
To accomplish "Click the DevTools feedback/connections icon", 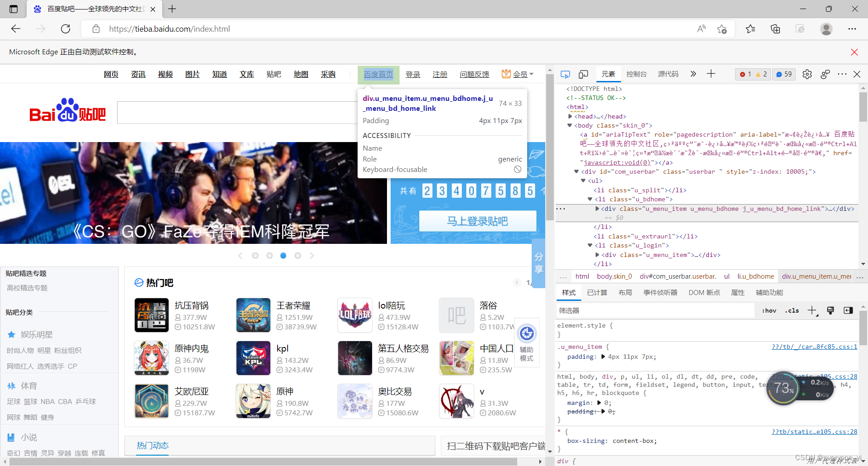I will pyautogui.click(x=825, y=74).
